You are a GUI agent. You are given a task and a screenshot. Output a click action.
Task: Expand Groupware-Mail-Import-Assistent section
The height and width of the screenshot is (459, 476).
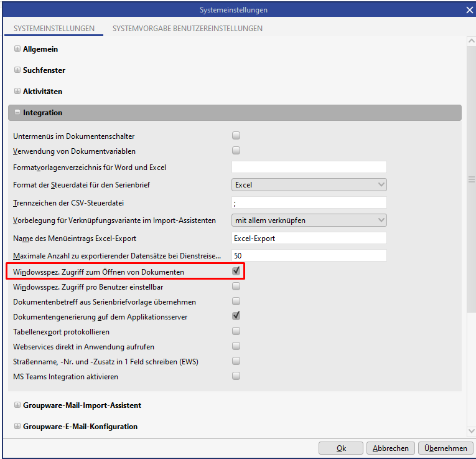(17, 405)
